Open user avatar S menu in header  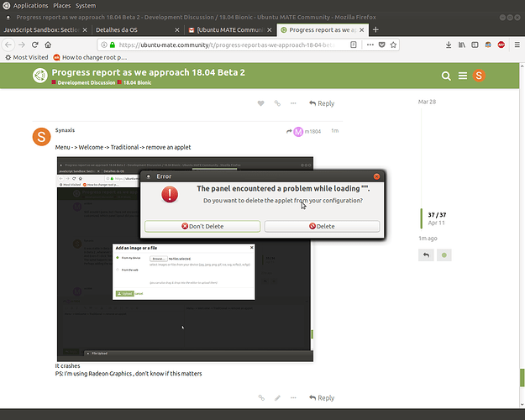point(479,76)
